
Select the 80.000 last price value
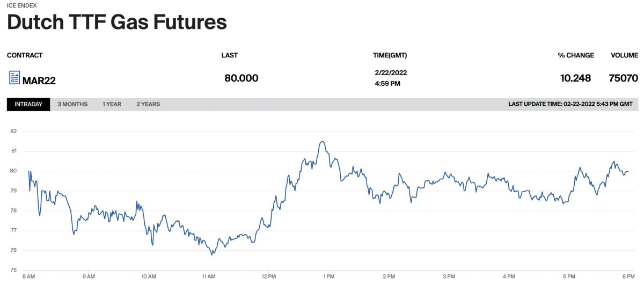[x=241, y=78]
